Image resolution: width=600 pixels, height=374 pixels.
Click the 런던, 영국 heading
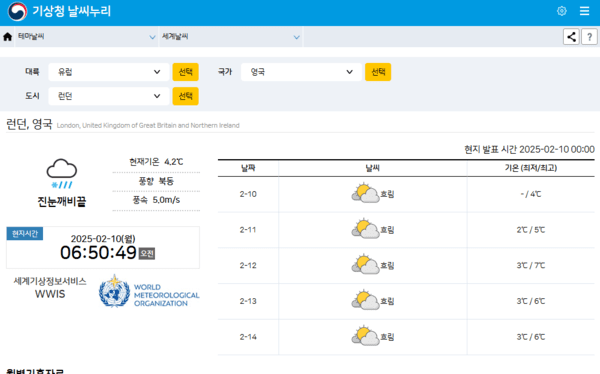tap(29, 124)
